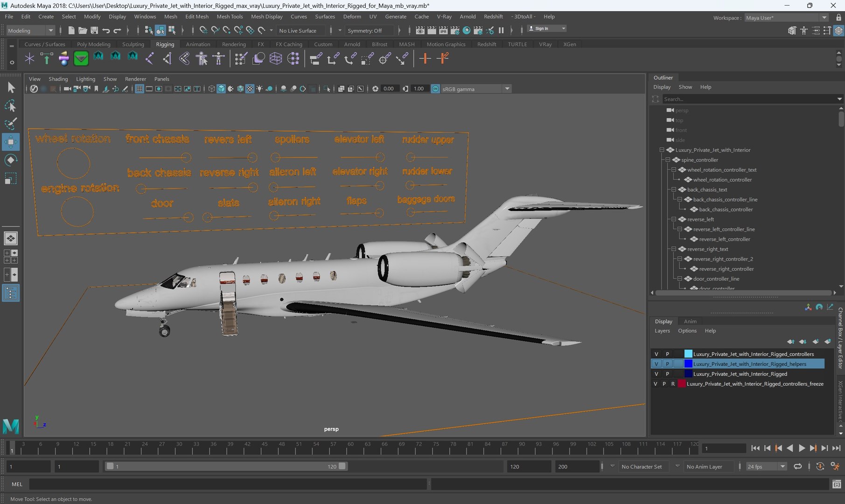Open the Mesh Tools menu
845x504 pixels.
tap(230, 16)
